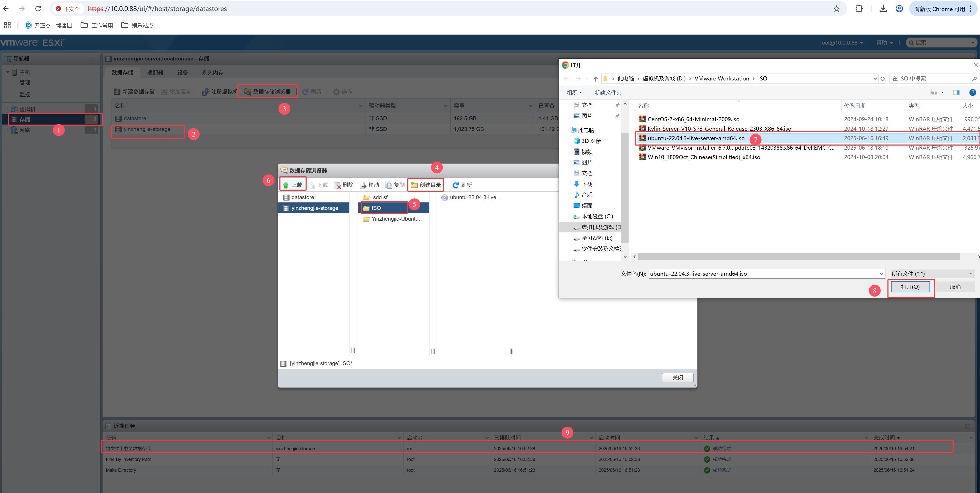This screenshot has width=980, height=493.
Task: Switch to the 适配器 adapters tab
Action: tap(155, 72)
